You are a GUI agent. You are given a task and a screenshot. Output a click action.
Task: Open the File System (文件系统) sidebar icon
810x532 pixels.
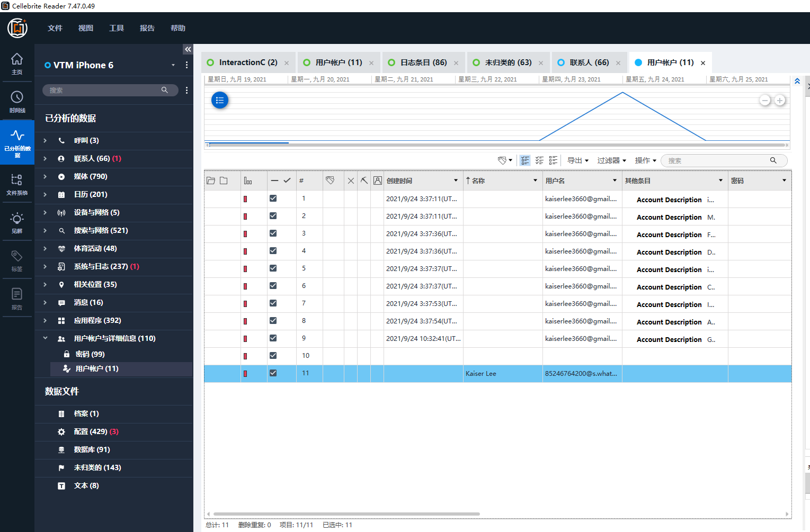(x=17, y=184)
